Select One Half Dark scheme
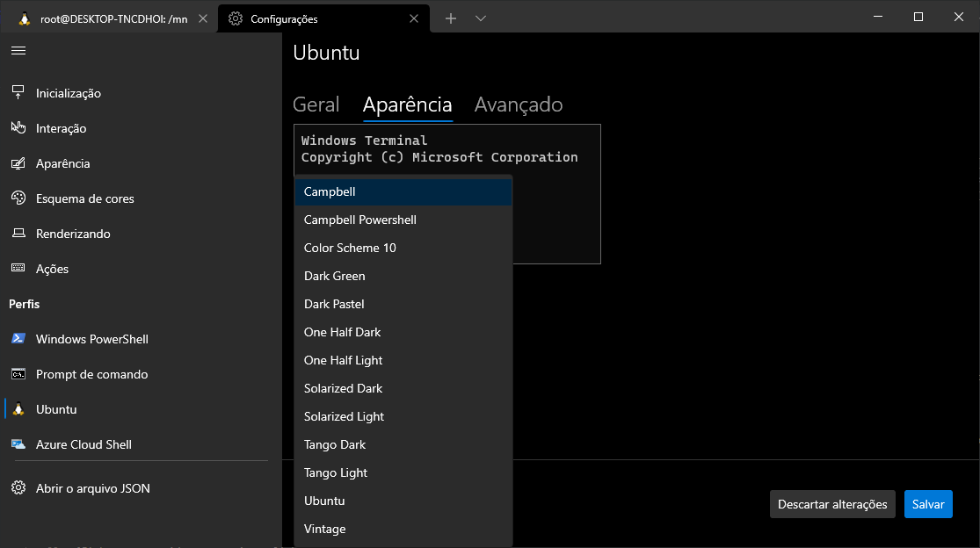Image resolution: width=980 pixels, height=548 pixels. click(403, 332)
